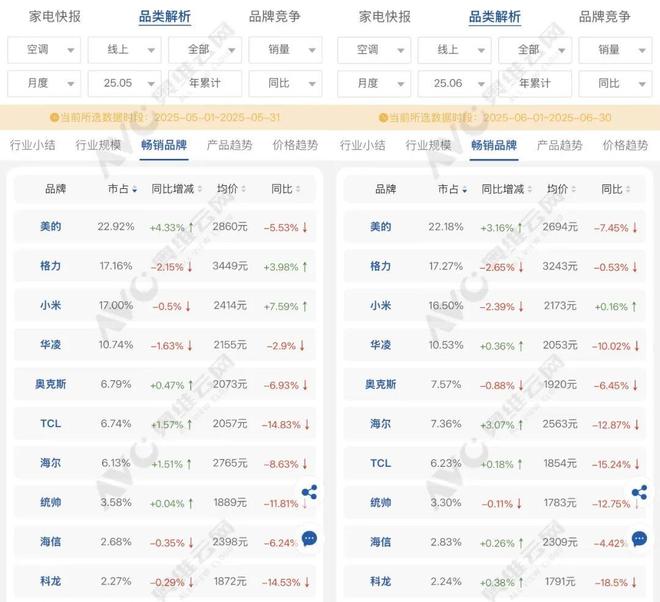660x602 pixels.
Task: Click the -18.5% year-over-year cell
Action: tap(615, 583)
